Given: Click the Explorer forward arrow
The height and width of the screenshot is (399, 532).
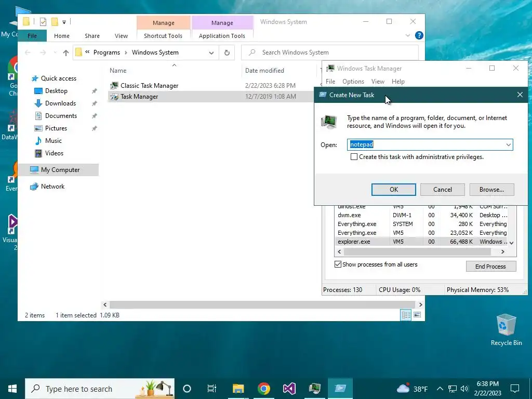Looking at the screenshot, I should [x=43, y=52].
